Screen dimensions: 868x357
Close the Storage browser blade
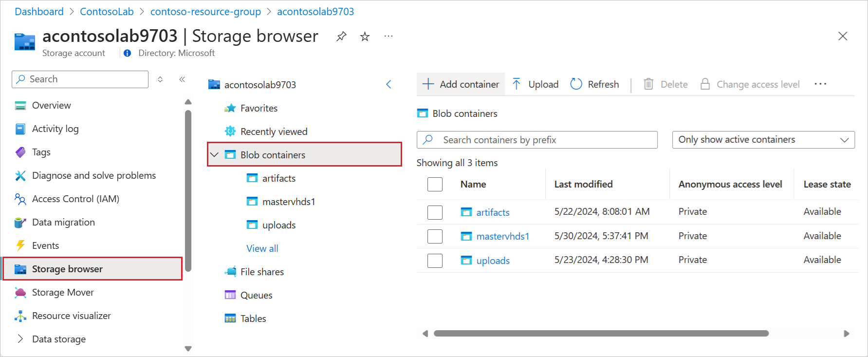pyautogui.click(x=843, y=36)
